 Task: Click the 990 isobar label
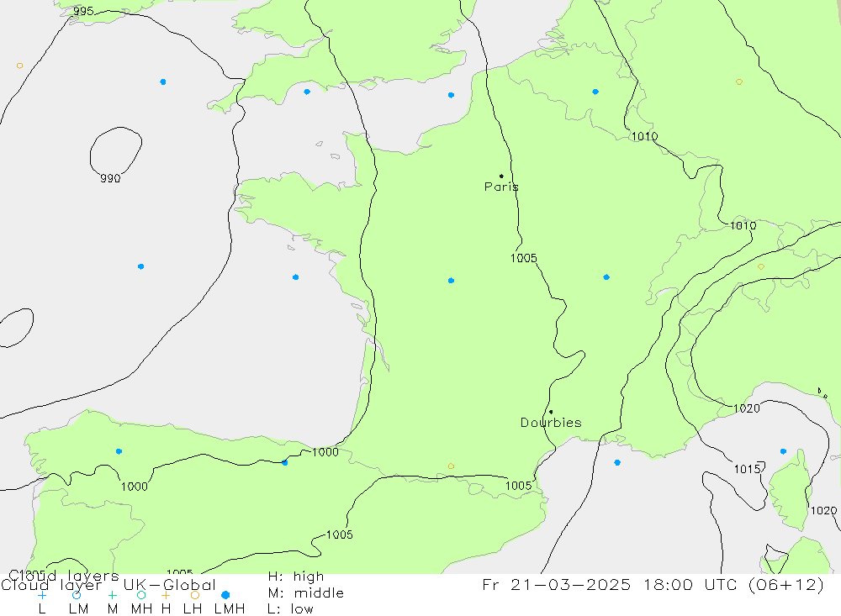point(110,178)
